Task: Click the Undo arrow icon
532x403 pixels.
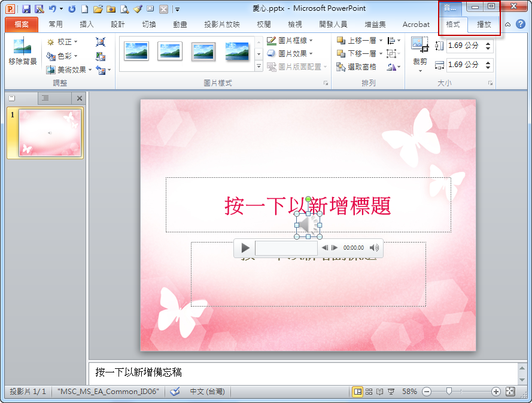Action: tap(52, 9)
